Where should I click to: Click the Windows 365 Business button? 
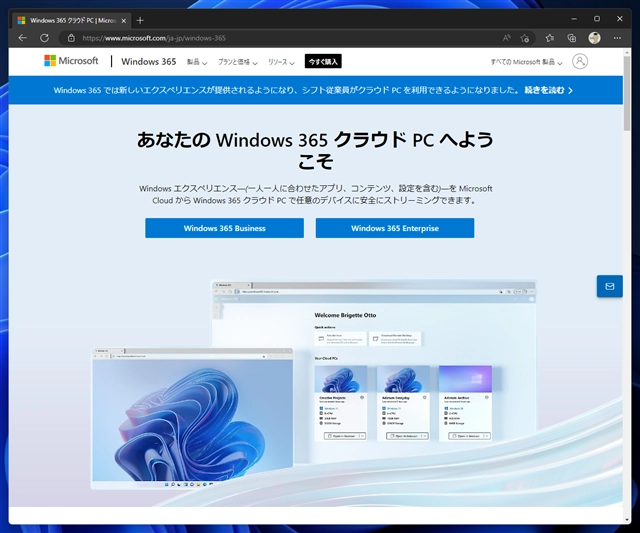click(x=224, y=228)
